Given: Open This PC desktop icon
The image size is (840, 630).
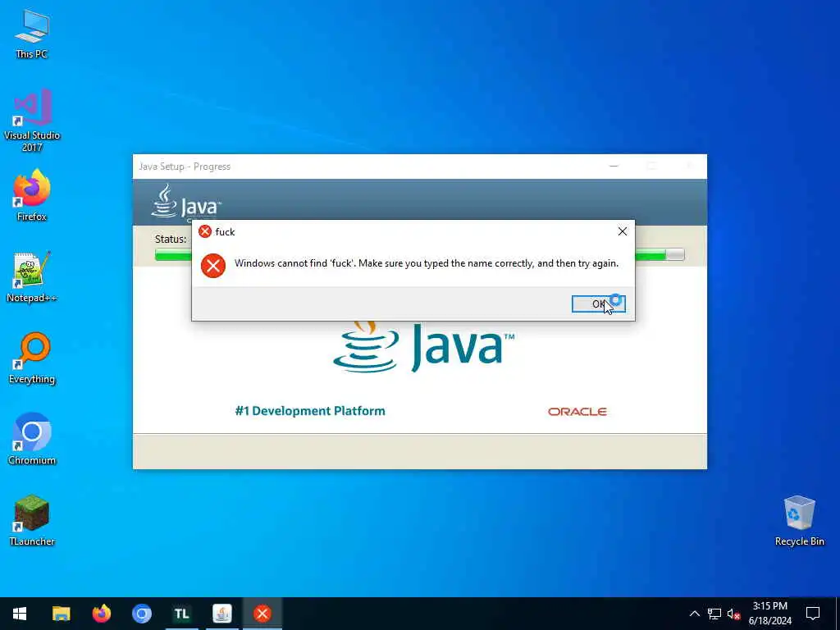Looking at the screenshot, I should pos(32,34).
